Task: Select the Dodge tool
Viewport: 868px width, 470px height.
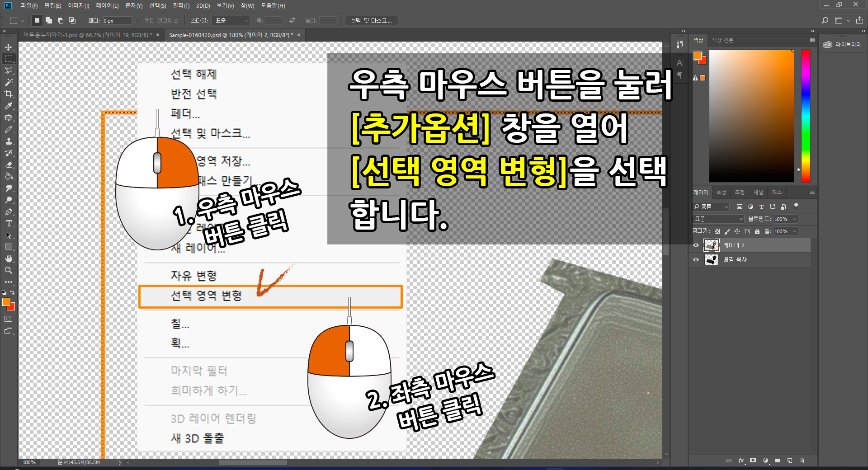Action: click(x=9, y=200)
